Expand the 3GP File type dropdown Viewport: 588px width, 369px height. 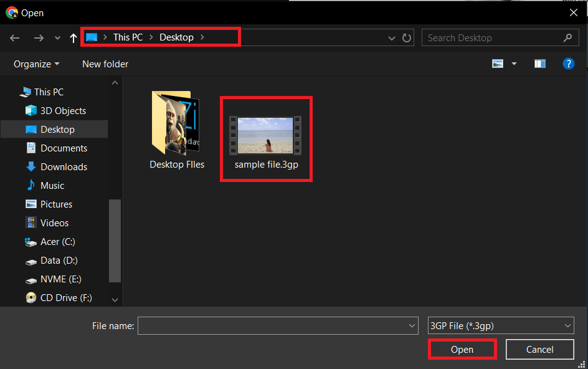[566, 325]
